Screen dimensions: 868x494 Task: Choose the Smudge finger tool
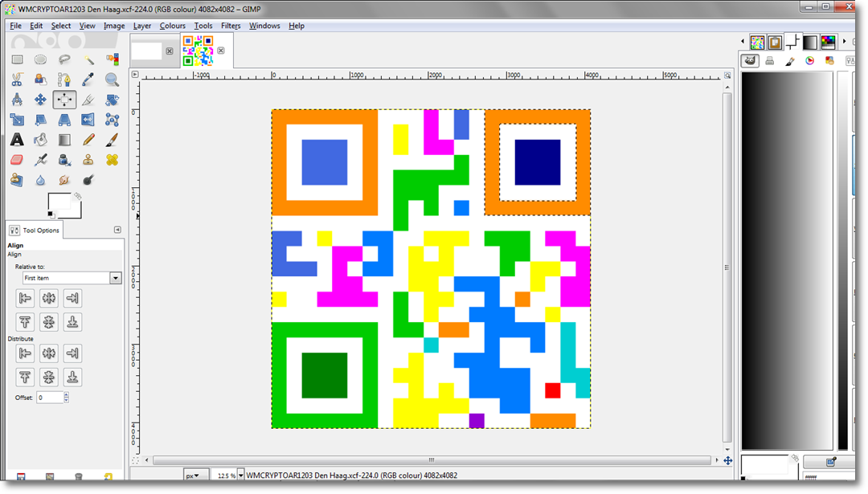64,180
